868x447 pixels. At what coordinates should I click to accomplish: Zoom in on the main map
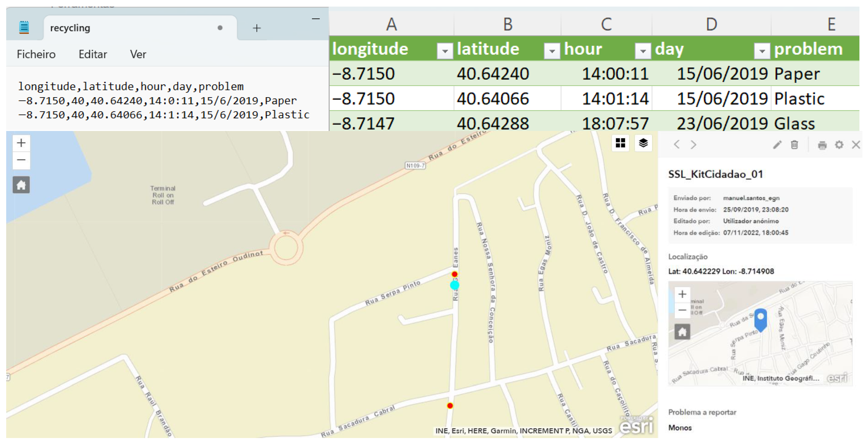click(x=21, y=143)
